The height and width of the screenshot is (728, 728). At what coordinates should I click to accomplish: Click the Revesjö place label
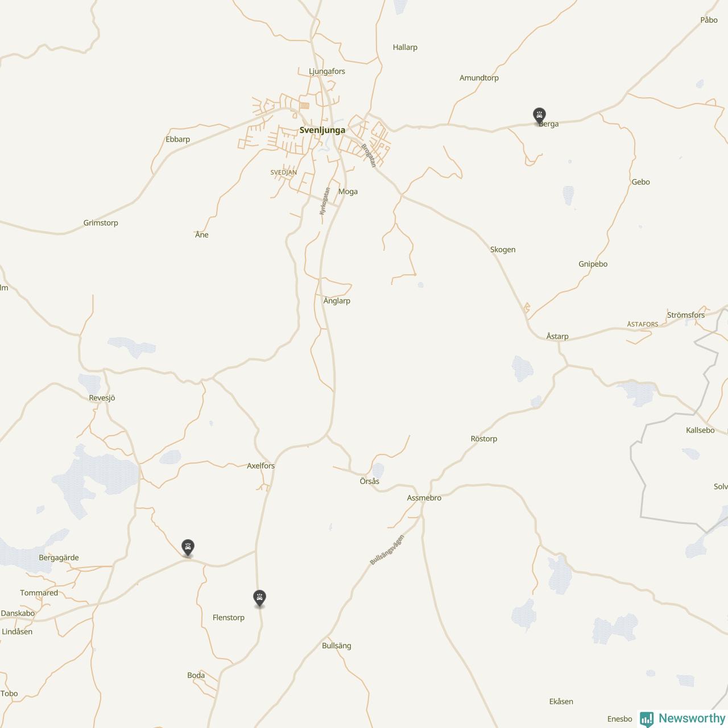[102, 398]
